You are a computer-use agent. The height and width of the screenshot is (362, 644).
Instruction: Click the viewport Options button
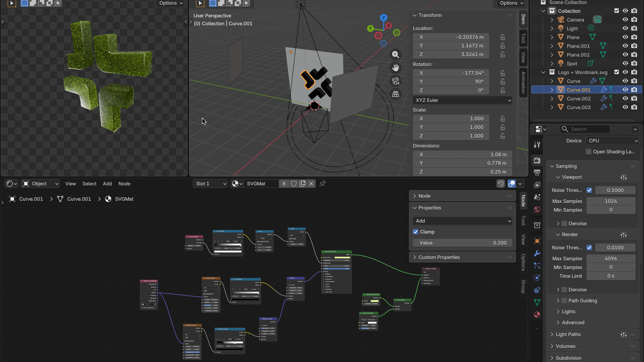(511, 3)
